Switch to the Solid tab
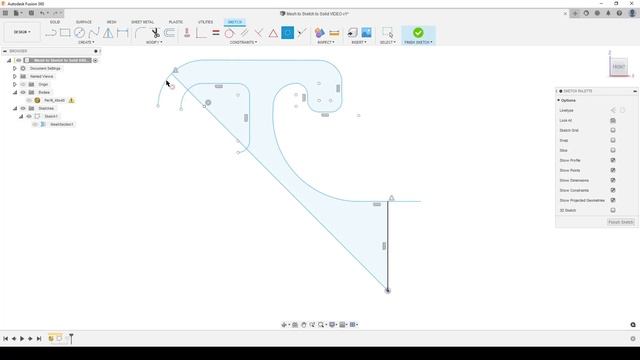Image resolution: width=640 pixels, height=360 pixels. [55, 22]
